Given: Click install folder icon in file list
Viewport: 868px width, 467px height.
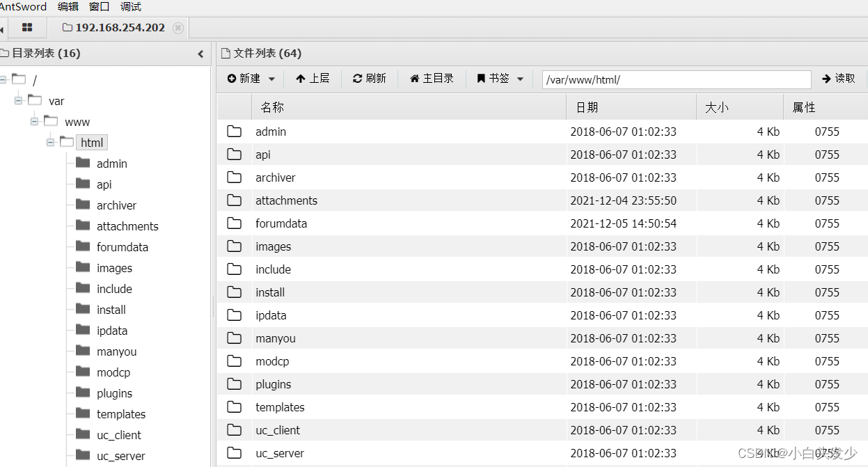Looking at the screenshot, I should click(x=235, y=292).
